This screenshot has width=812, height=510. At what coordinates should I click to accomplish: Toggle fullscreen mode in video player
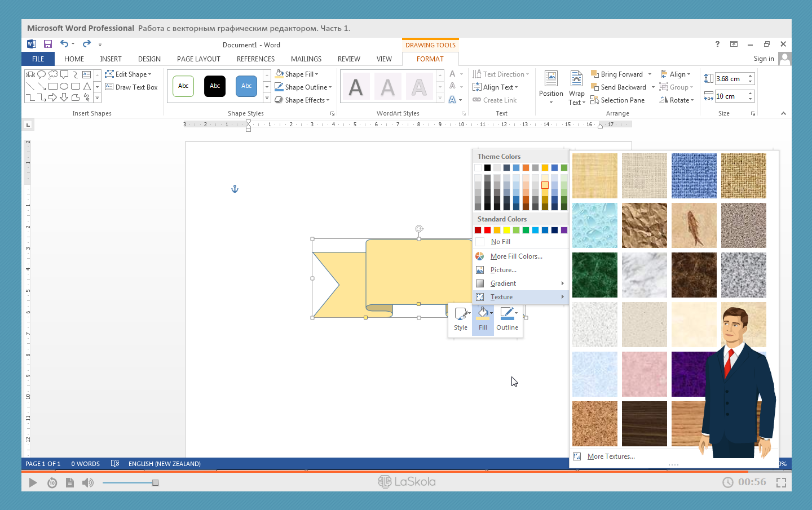[x=781, y=482]
